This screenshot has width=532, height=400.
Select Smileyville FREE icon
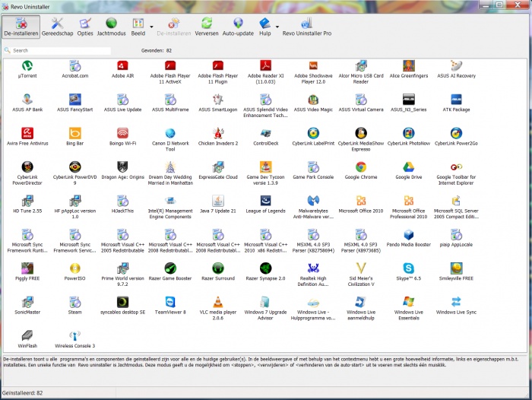[456, 268]
